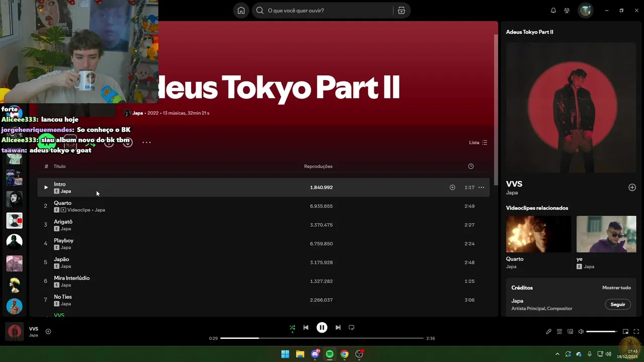Show lyrics with the microphone icon

(549, 331)
